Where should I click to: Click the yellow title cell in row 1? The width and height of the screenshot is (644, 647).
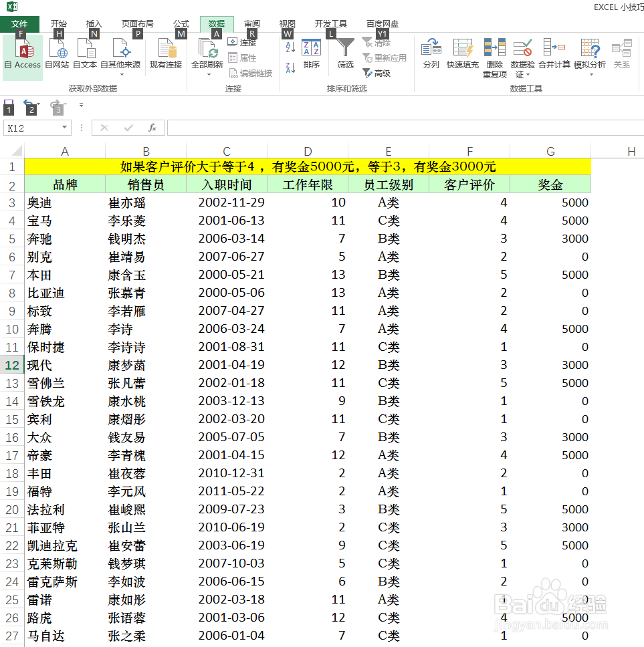click(308, 166)
